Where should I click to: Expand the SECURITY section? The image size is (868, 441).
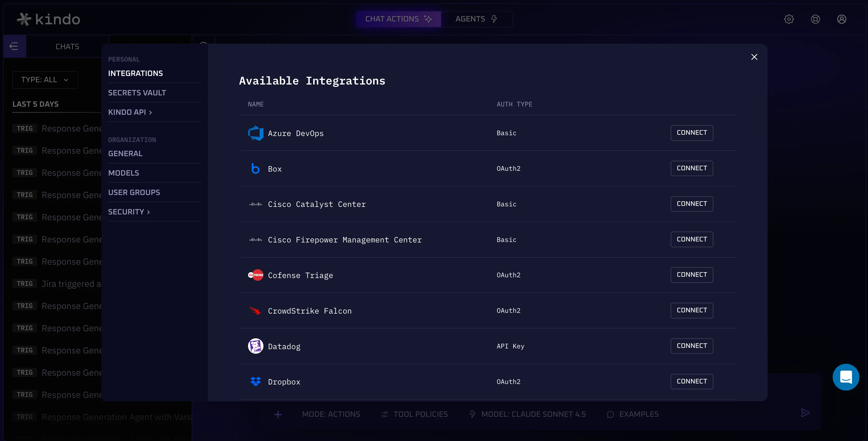point(129,212)
